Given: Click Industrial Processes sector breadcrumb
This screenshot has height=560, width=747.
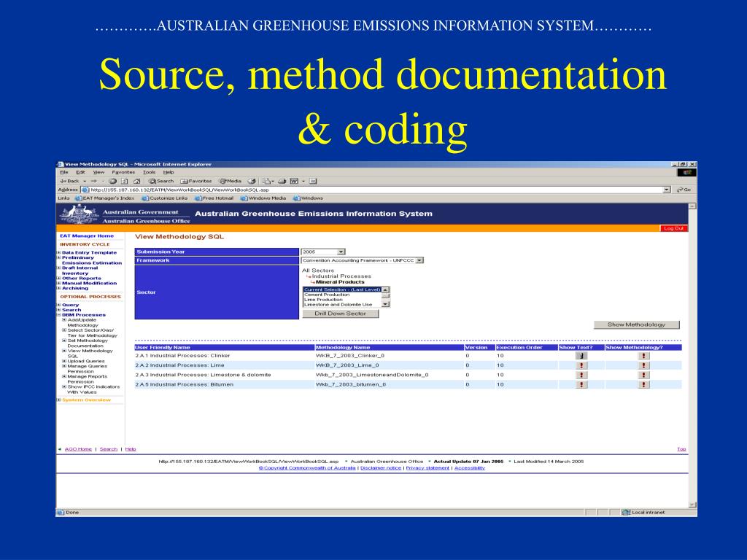Looking at the screenshot, I should click(341, 276).
